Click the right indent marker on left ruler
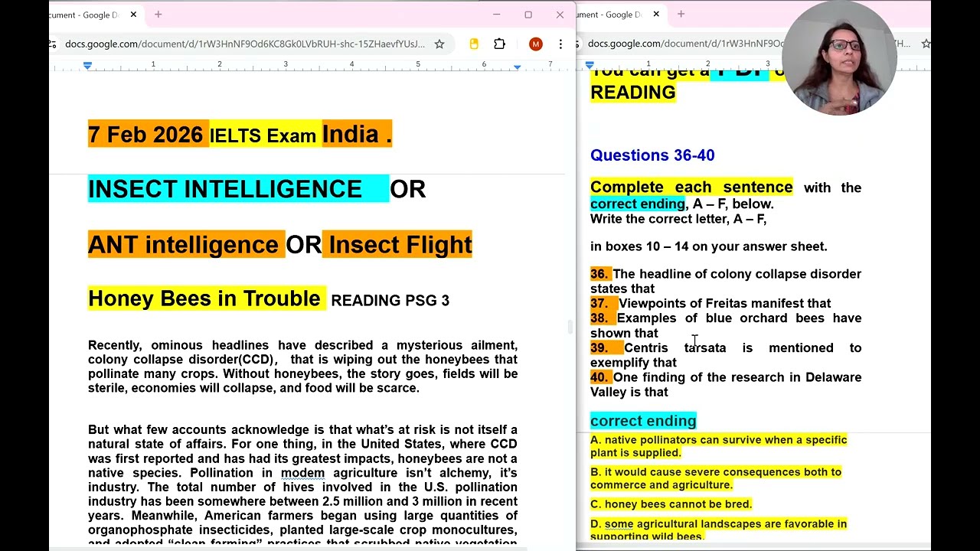The width and height of the screenshot is (980, 551). (518, 67)
